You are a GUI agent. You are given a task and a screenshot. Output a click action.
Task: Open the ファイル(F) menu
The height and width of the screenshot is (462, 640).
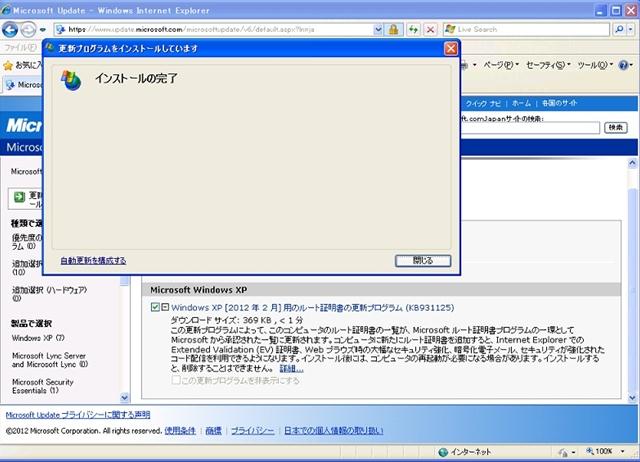[x=20, y=48]
